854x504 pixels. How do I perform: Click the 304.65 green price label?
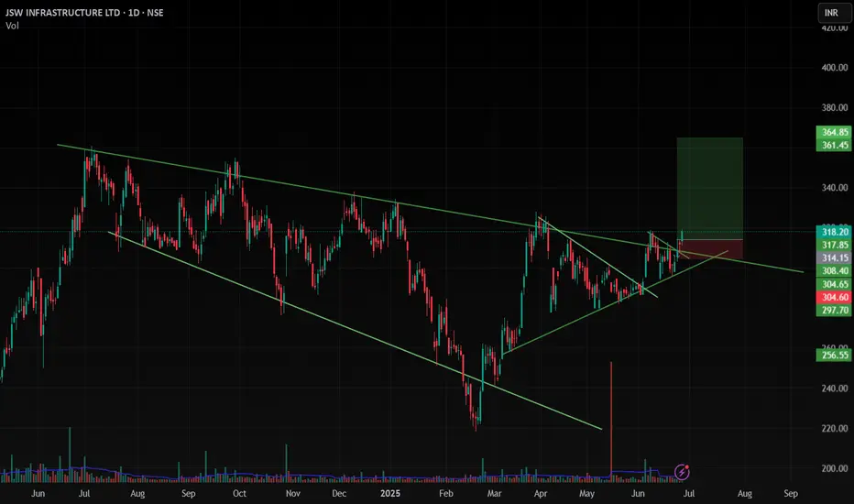pos(834,284)
